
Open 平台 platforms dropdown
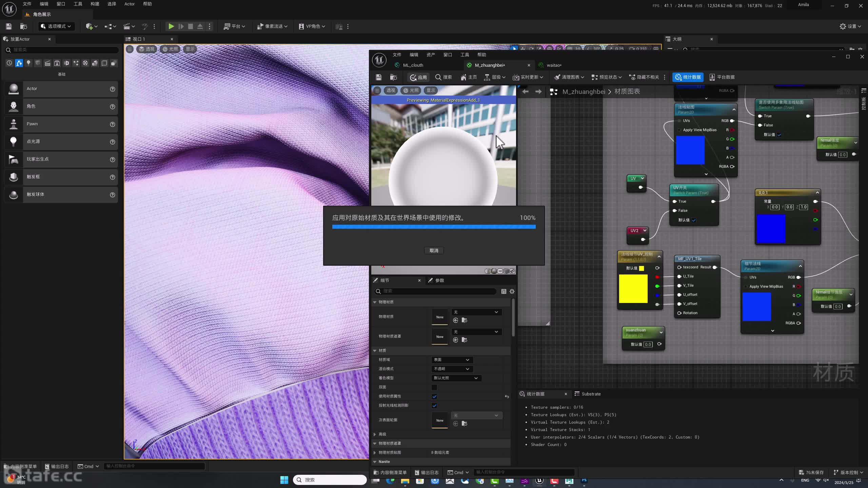(234, 26)
